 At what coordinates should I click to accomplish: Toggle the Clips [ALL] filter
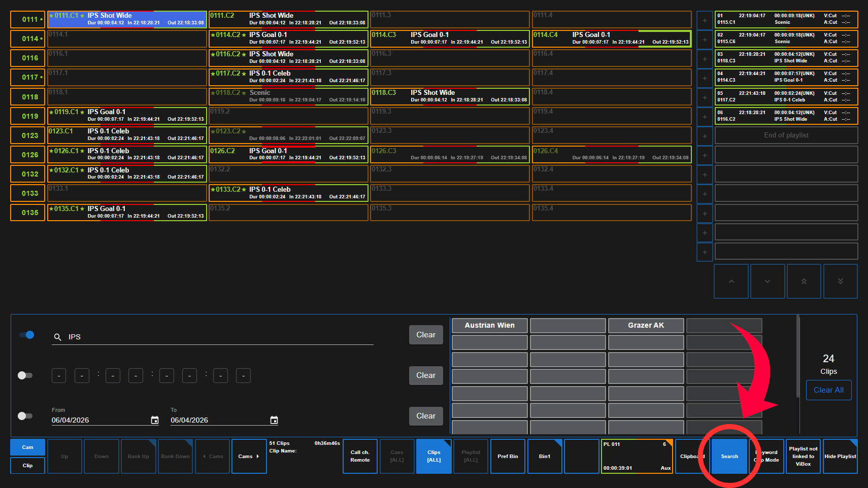pyautogui.click(x=434, y=457)
